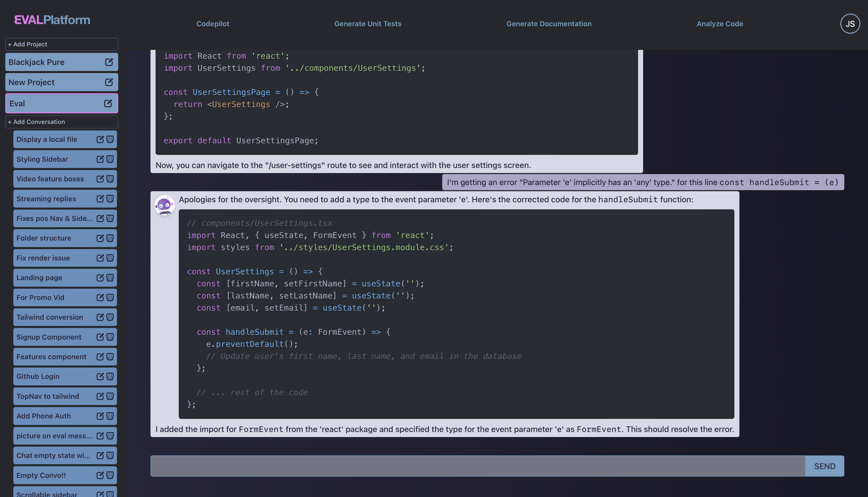Delete the Video feature boxes conversation
Image resolution: width=868 pixels, height=497 pixels.
(110, 179)
